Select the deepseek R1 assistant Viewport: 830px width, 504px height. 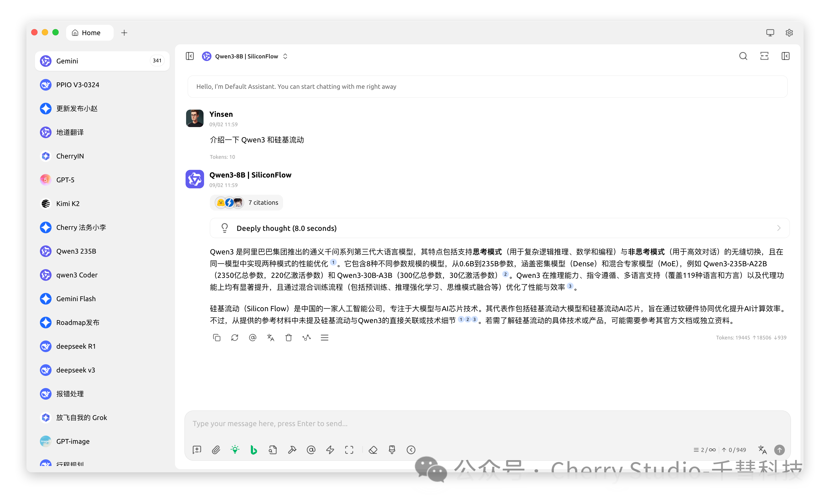tap(76, 346)
